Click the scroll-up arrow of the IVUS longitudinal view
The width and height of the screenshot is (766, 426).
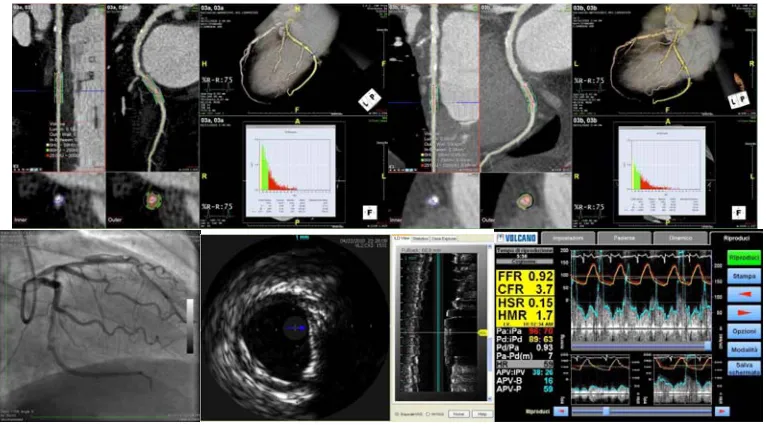(489, 248)
